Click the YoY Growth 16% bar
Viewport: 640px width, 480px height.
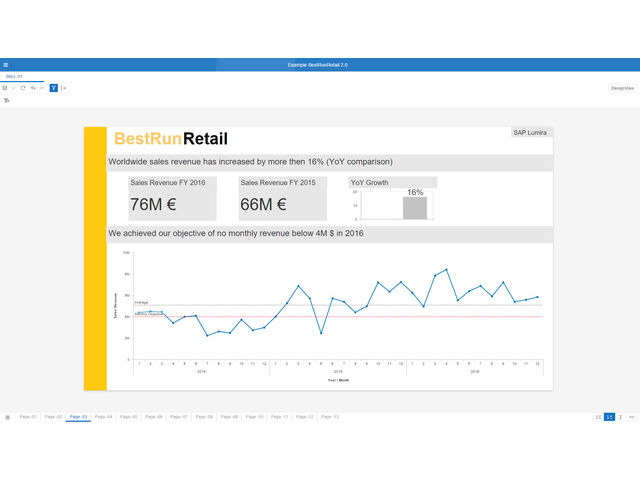coord(414,207)
